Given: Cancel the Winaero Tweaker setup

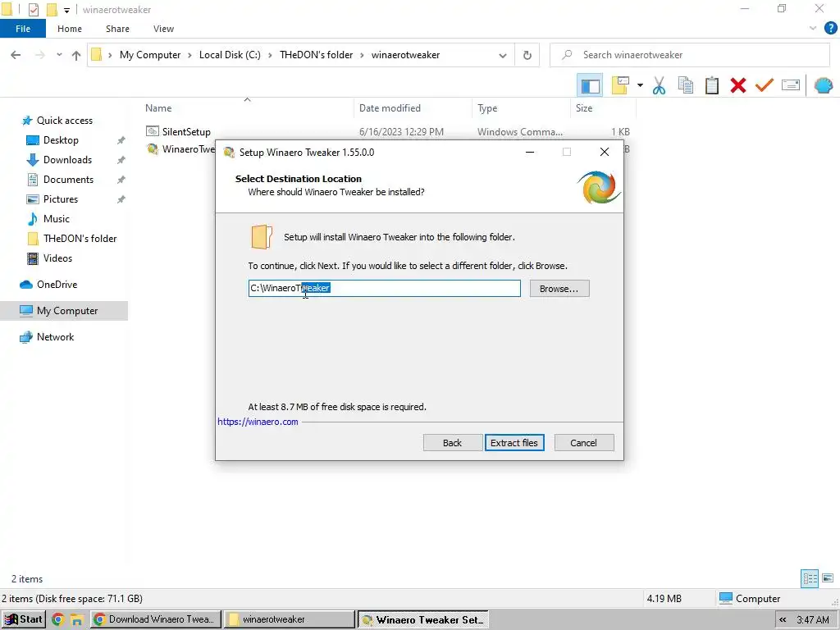Looking at the screenshot, I should (583, 442).
